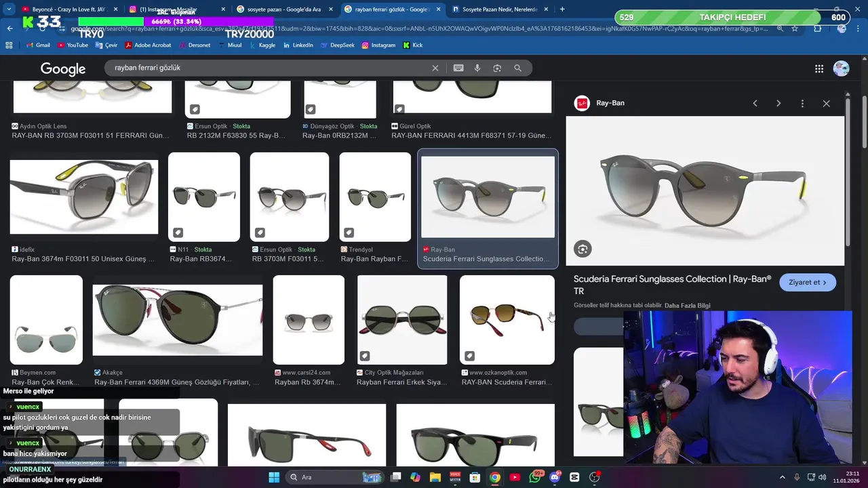868x488 pixels.
Task: Open the Google account avatar menu
Action: pyautogui.click(x=841, y=68)
